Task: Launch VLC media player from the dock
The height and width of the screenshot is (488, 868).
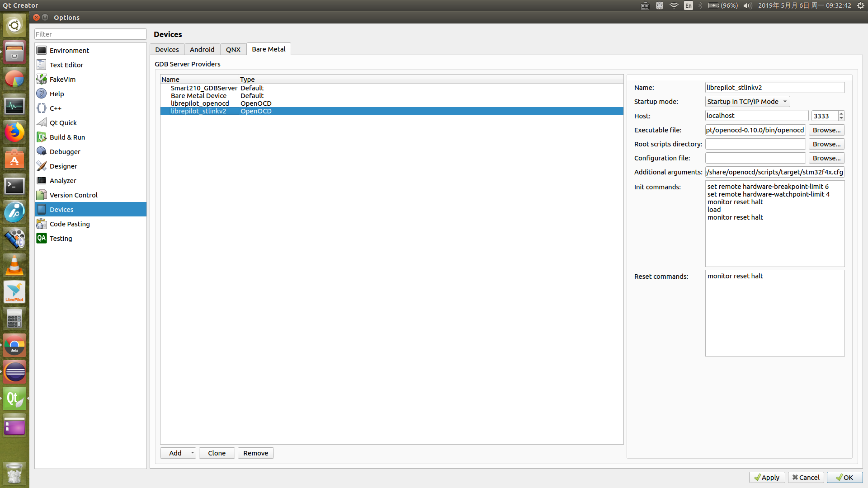Action: point(14,266)
